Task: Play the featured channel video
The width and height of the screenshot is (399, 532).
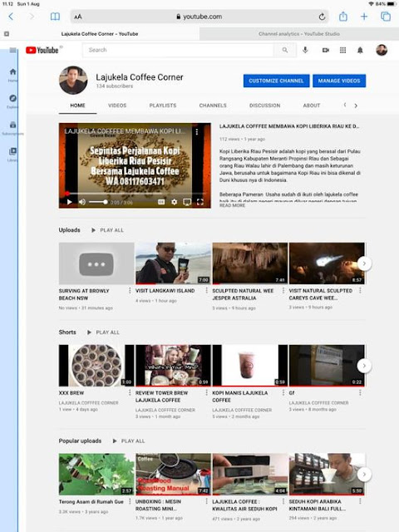Action: [69, 202]
